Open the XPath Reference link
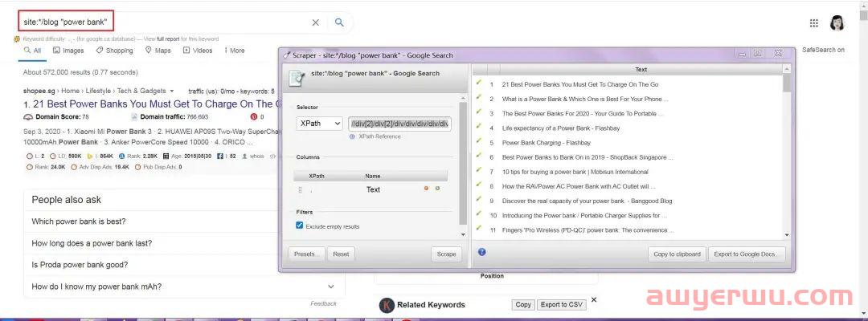 click(x=379, y=136)
